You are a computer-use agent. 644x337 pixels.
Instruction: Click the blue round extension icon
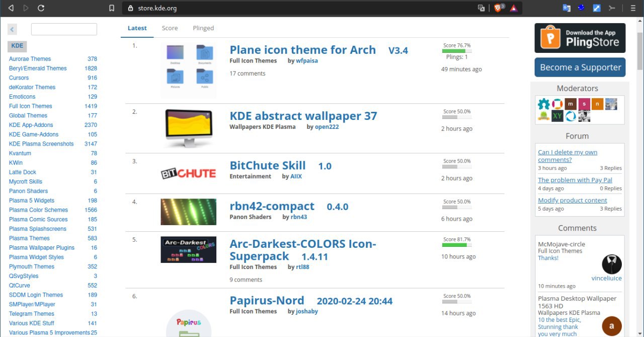coord(582,8)
